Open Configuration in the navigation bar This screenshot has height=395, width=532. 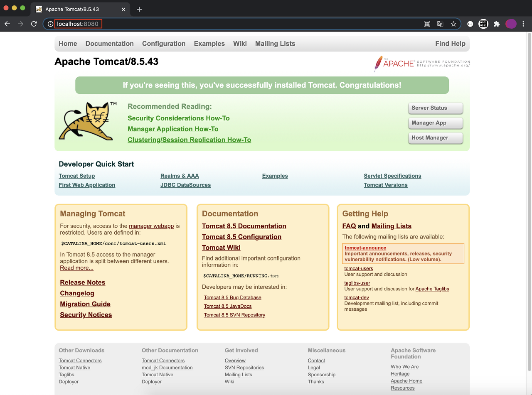coord(164,44)
